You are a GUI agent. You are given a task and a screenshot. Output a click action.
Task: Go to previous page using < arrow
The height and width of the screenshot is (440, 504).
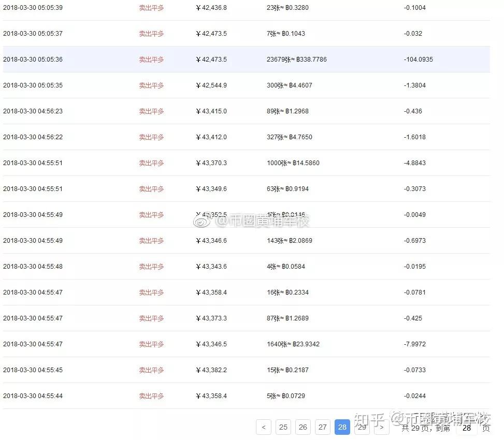tap(263, 427)
